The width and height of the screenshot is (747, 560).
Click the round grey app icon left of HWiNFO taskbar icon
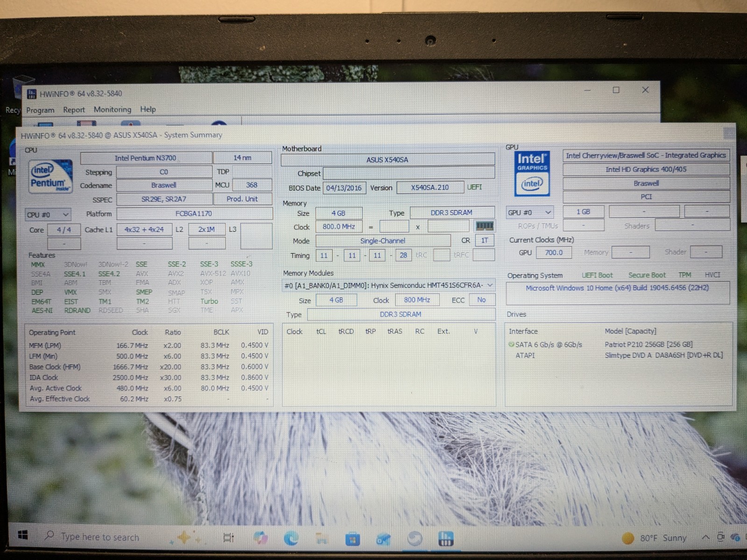pos(415,539)
